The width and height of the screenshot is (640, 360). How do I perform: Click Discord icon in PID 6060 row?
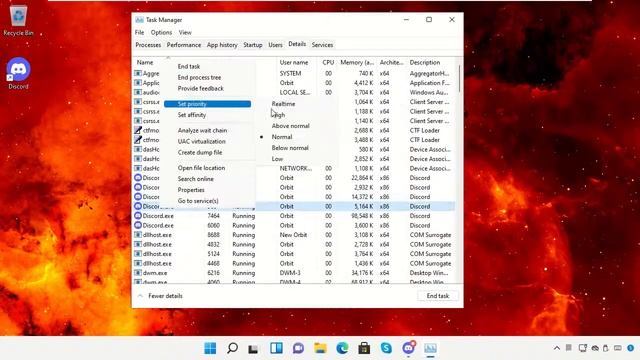[138, 225]
